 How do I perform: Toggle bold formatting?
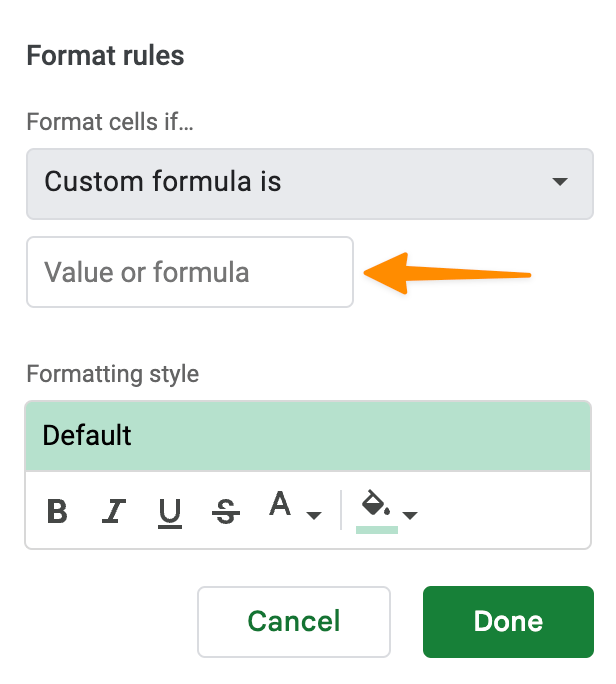(58, 512)
